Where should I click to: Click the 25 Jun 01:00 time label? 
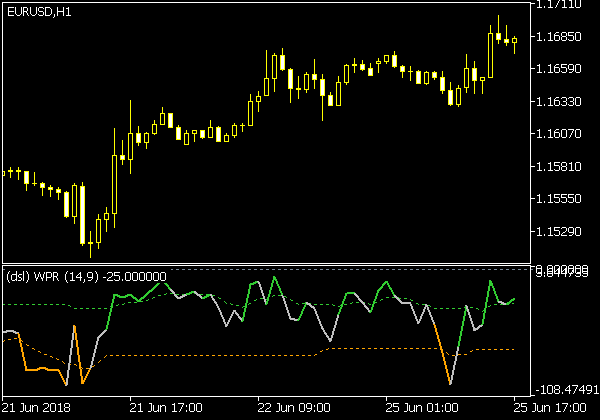(x=422, y=408)
